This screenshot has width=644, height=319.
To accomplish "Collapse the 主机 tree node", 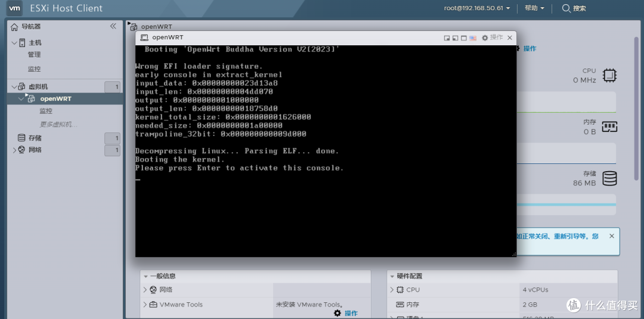I will [14, 43].
